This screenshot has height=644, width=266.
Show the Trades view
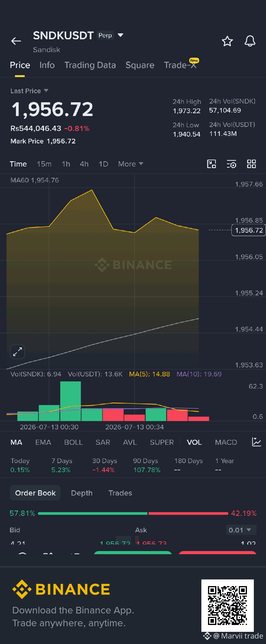click(x=120, y=493)
